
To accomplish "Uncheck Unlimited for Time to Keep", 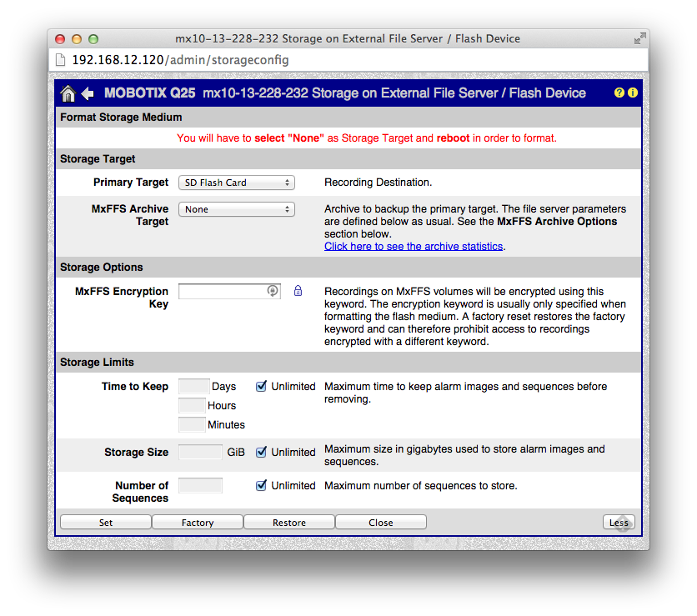I will 261,386.
